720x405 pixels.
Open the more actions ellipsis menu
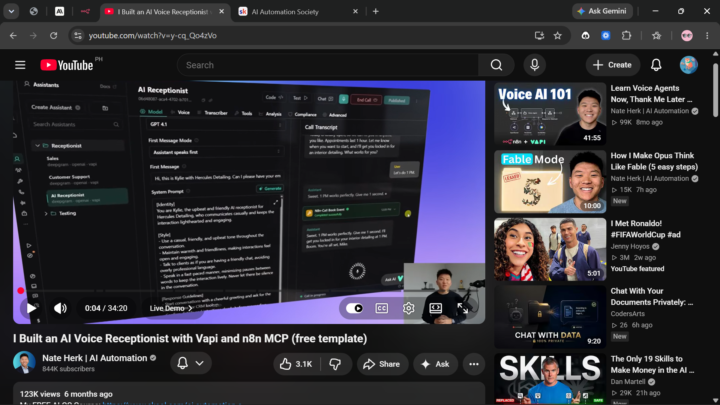pyautogui.click(x=474, y=364)
